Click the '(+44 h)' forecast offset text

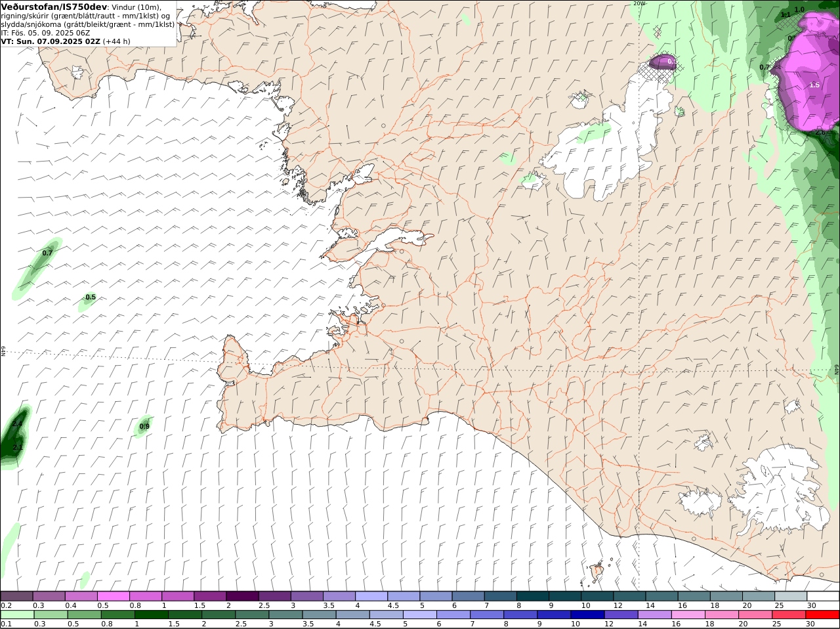point(116,41)
